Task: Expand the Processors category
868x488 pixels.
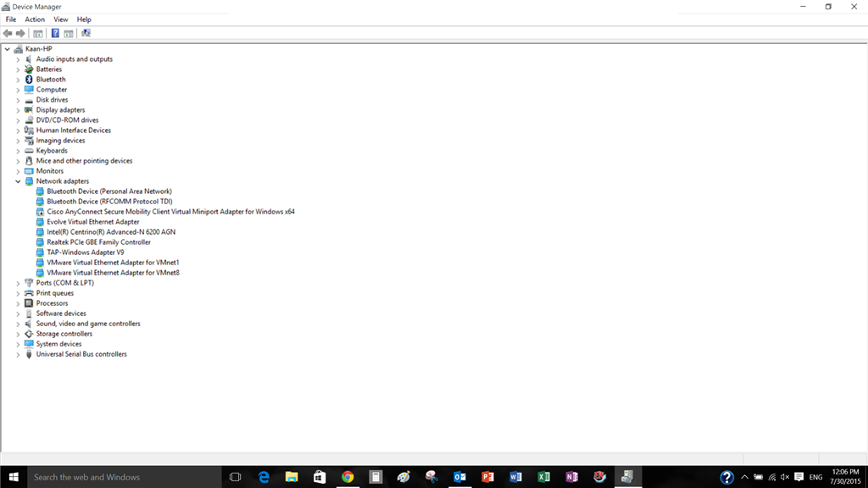Action: (18, 303)
